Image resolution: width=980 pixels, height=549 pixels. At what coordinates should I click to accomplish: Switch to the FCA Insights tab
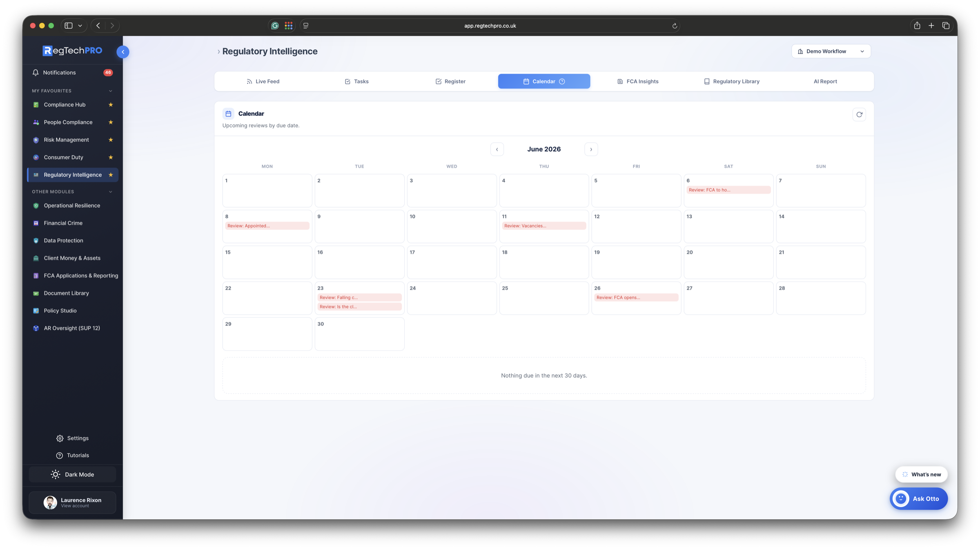coord(638,82)
